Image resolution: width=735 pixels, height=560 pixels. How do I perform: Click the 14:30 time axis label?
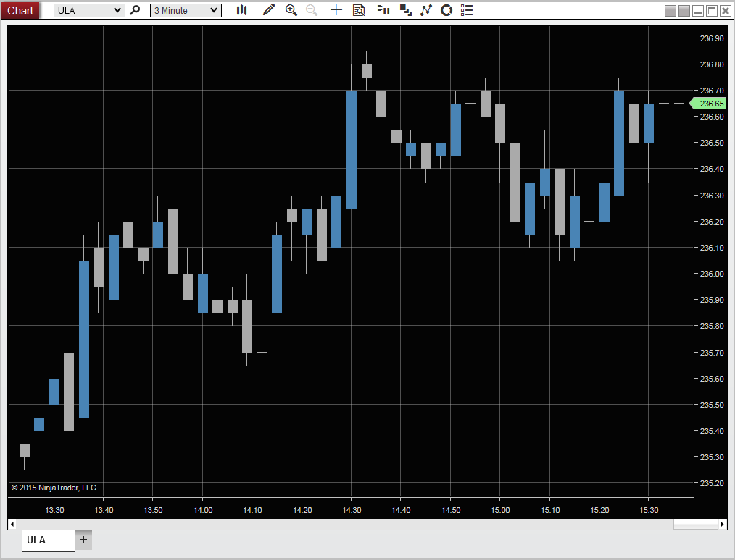(x=352, y=510)
